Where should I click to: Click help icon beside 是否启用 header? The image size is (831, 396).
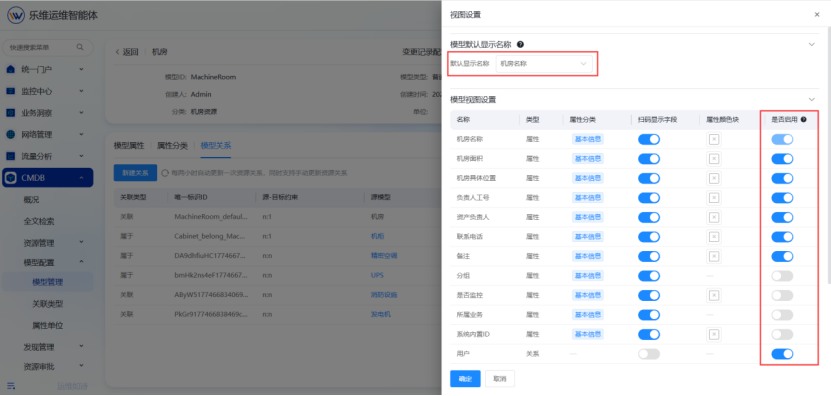pyautogui.click(x=803, y=120)
